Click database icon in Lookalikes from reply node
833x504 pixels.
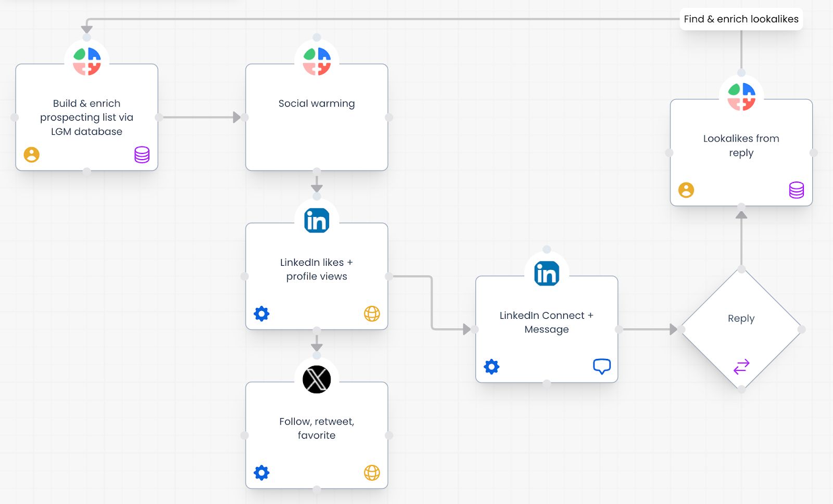pyautogui.click(x=796, y=190)
